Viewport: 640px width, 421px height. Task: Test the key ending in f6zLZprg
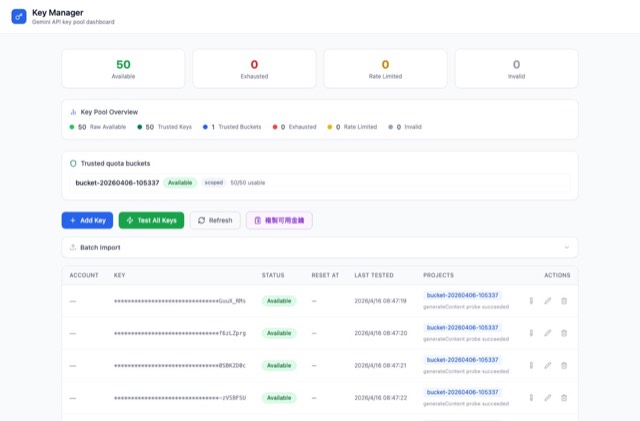(x=531, y=333)
